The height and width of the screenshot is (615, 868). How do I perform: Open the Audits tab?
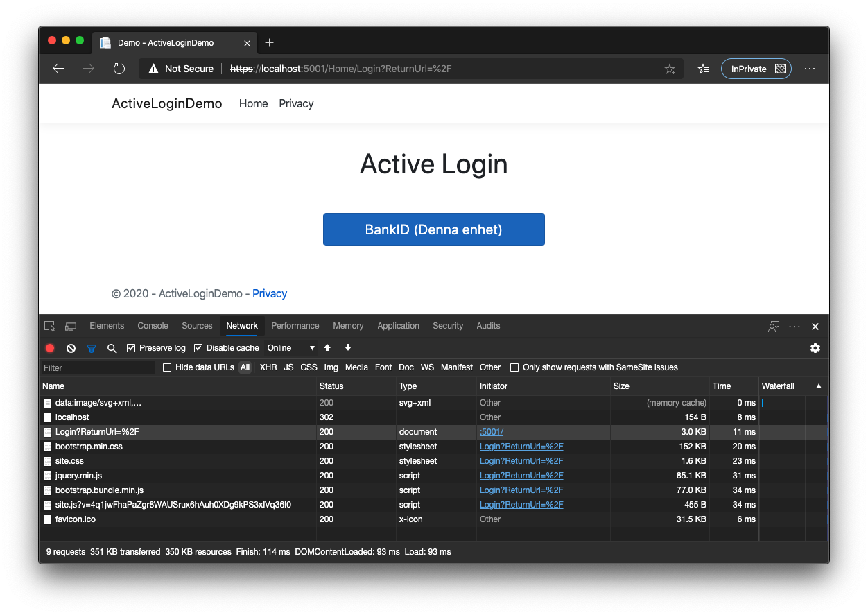click(x=488, y=326)
